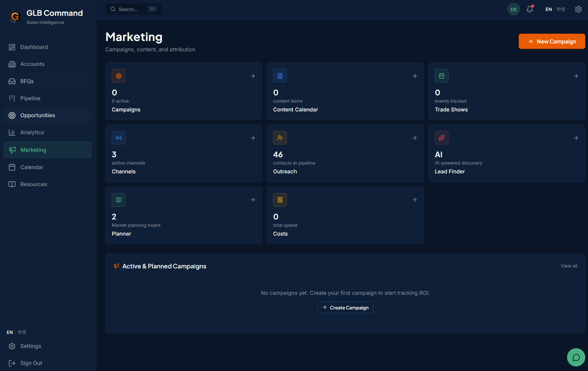Image resolution: width=588 pixels, height=371 pixels.
Task: Open the Campaigns target icon
Action: pos(118,76)
